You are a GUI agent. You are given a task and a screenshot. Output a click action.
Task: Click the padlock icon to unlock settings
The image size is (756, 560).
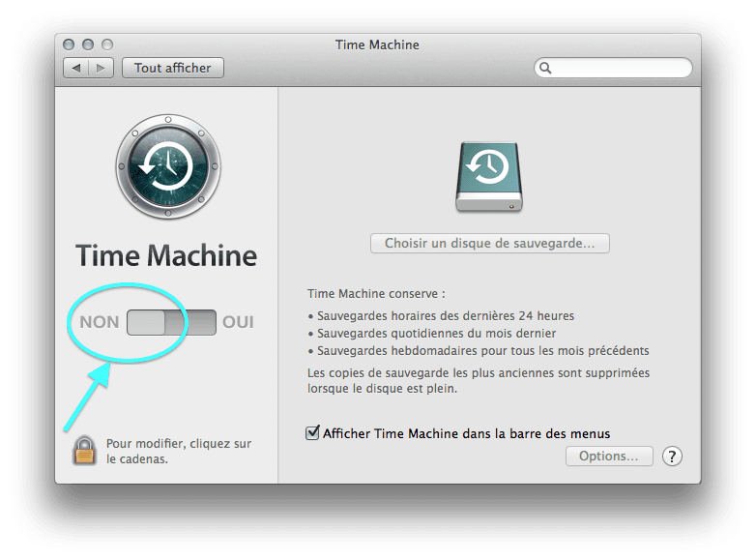84,451
